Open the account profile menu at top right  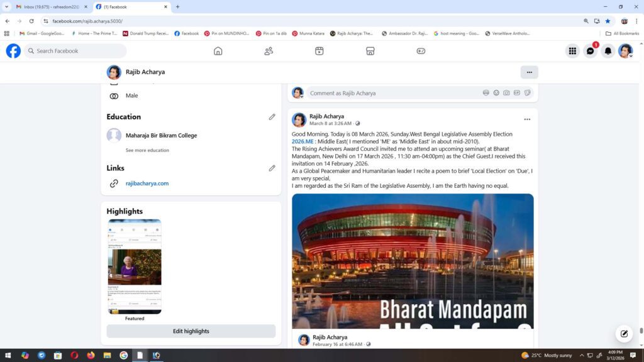[x=625, y=51]
